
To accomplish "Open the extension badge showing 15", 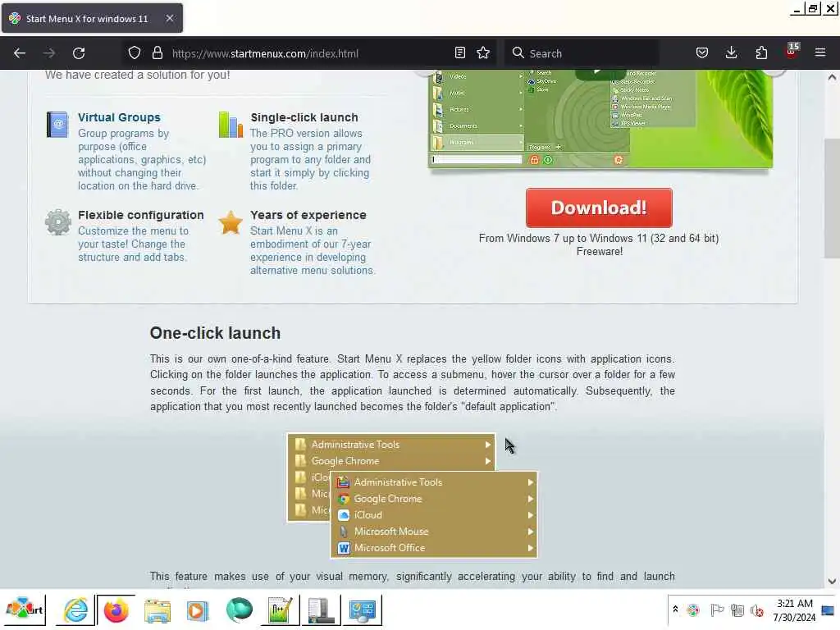I will point(792,52).
